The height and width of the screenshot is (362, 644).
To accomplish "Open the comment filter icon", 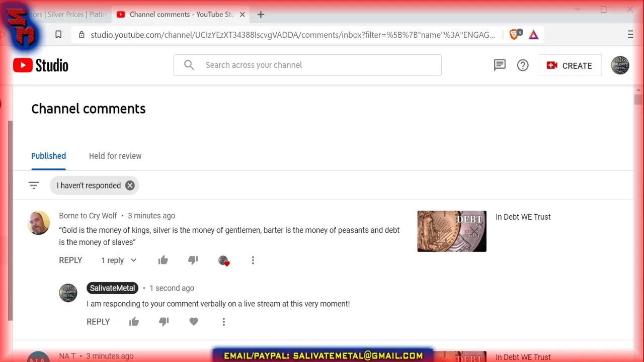I will click(34, 186).
